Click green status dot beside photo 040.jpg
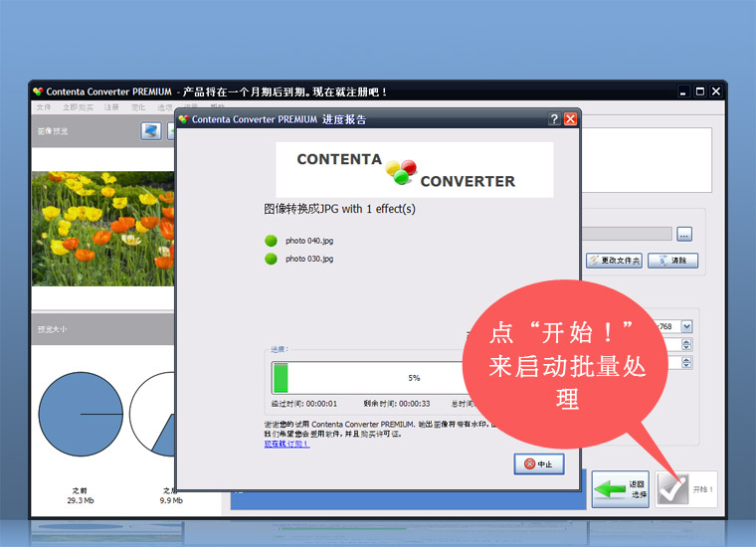Screen dimensions: 756x547 click(271, 241)
